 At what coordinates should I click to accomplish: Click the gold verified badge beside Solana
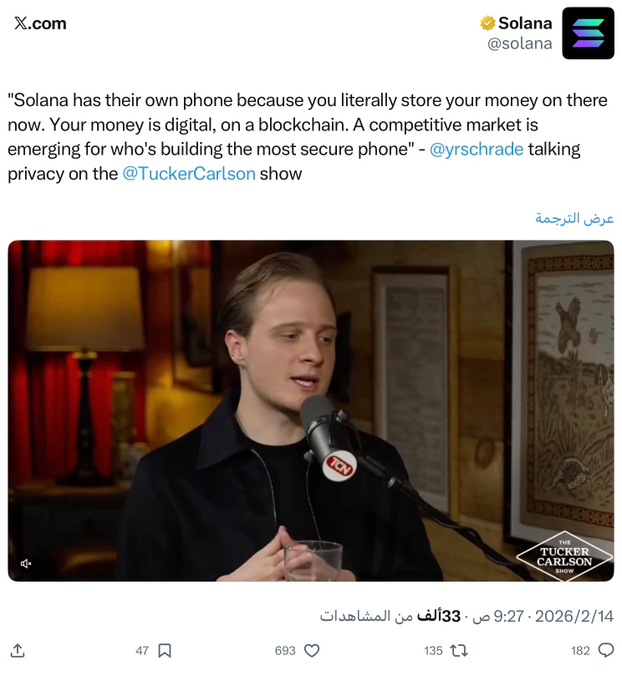487,23
